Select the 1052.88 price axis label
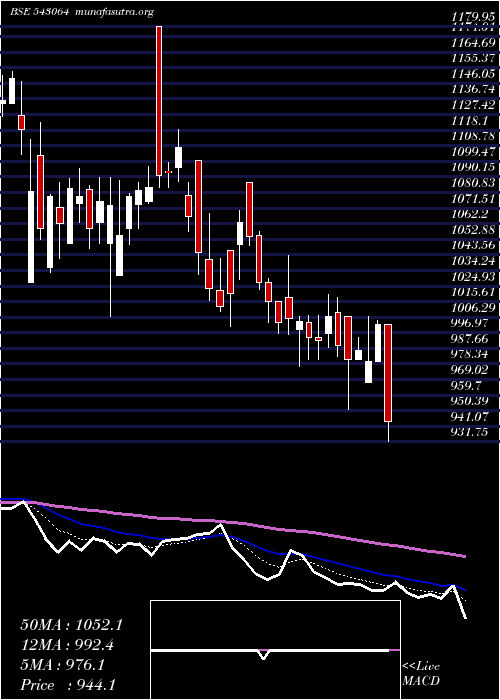This screenshot has height=700, width=500. pyautogui.click(x=473, y=229)
